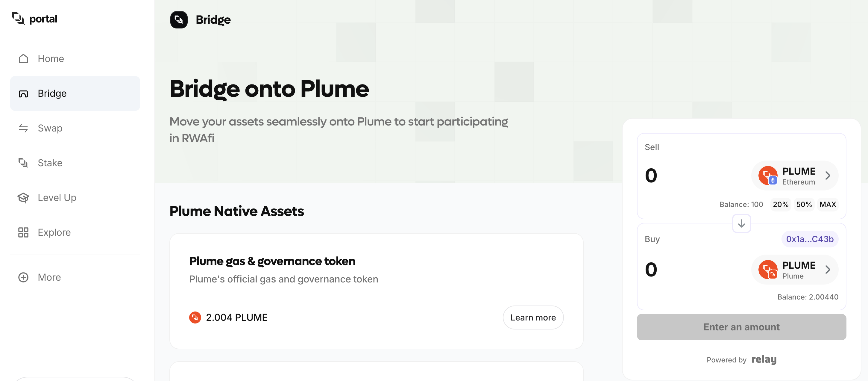Click the portal logo icon
This screenshot has height=381, width=868.
click(x=19, y=19)
